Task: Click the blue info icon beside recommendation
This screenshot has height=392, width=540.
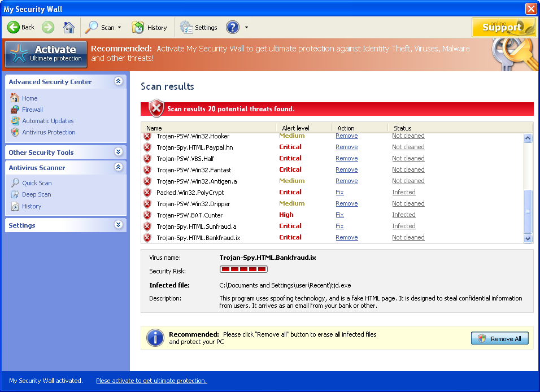Action: click(155, 338)
